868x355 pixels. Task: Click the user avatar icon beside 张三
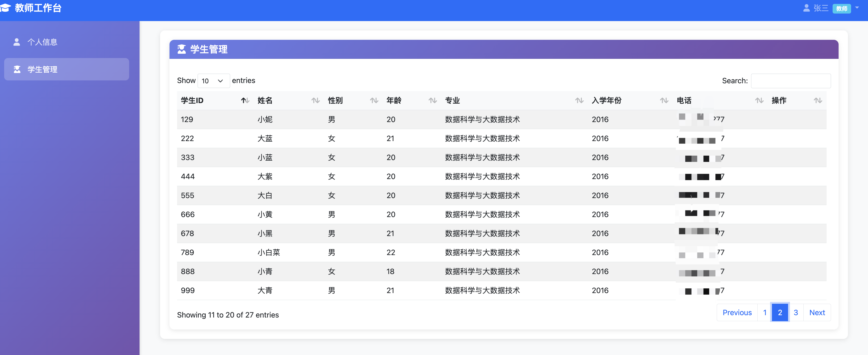click(x=806, y=8)
